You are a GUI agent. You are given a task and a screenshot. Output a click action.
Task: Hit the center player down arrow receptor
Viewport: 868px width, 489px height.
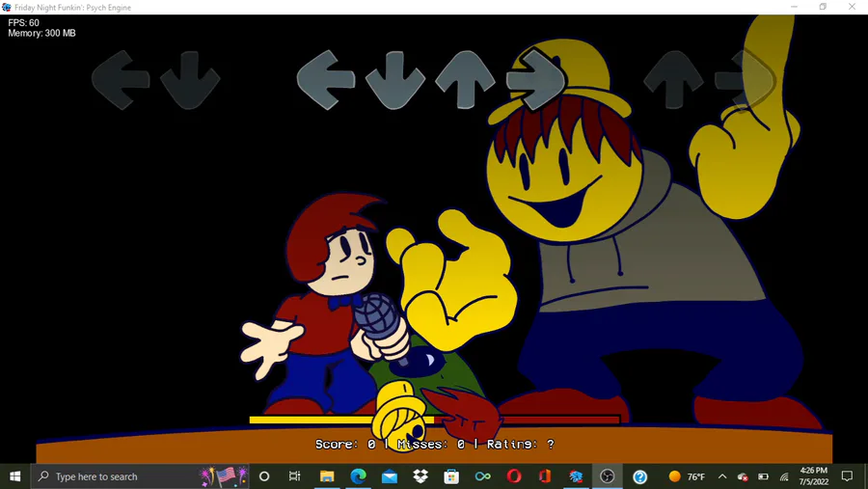click(x=394, y=80)
